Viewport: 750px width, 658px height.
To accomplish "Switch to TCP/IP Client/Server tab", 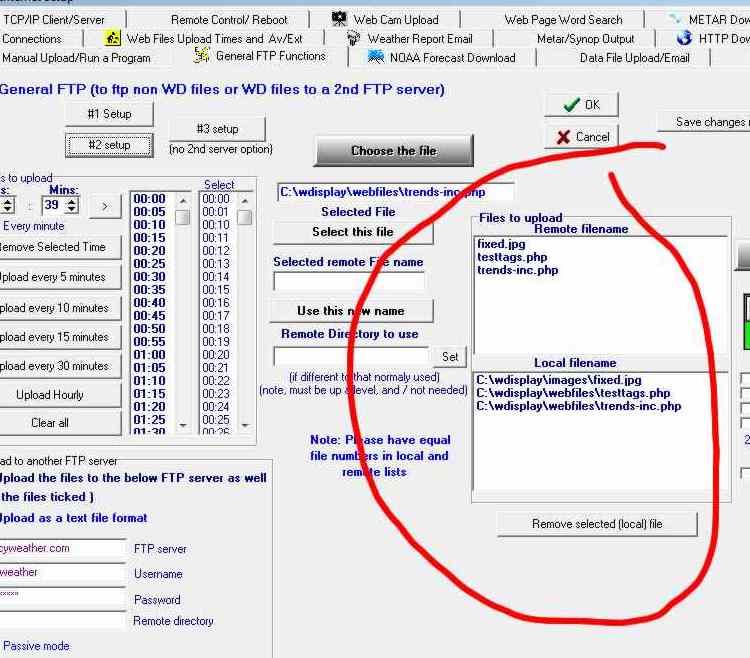I will [x=54, y=20].
